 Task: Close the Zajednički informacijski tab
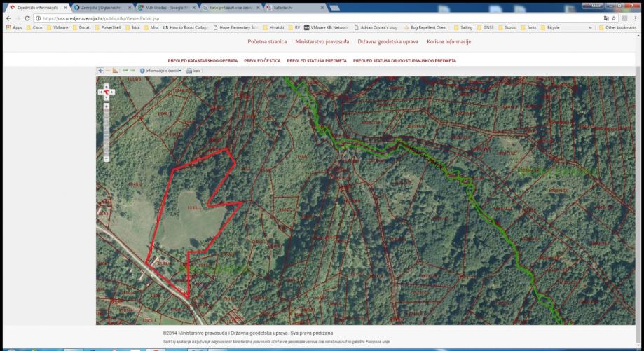[x=65, y=8]
